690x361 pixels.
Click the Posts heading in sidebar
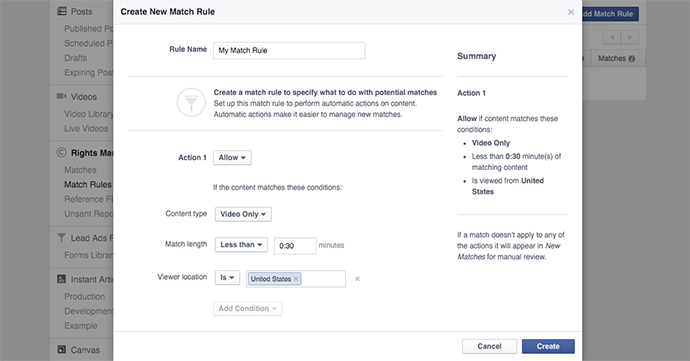click(x=82, y=11)
